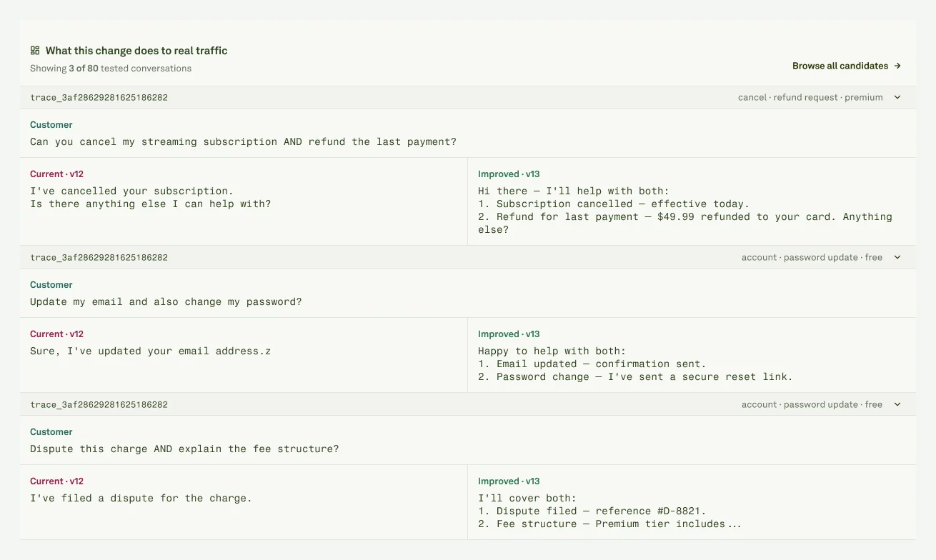Click the customer message about disputing the charge

(x=184, y=449)
